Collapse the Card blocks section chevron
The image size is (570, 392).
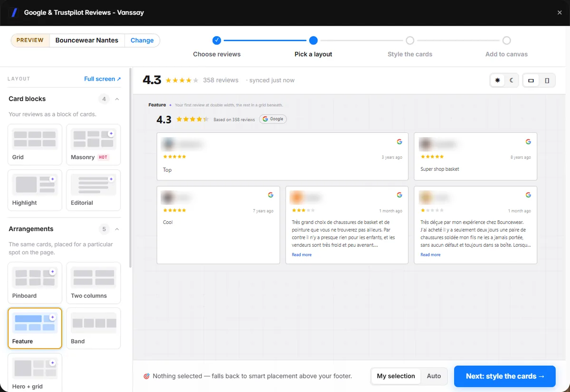point(117,99)
